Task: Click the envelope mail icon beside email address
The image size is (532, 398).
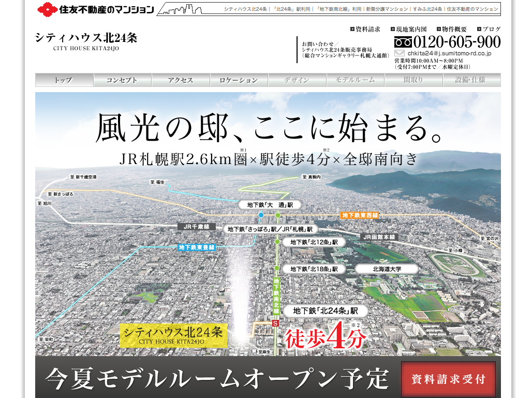Action: 400,53
